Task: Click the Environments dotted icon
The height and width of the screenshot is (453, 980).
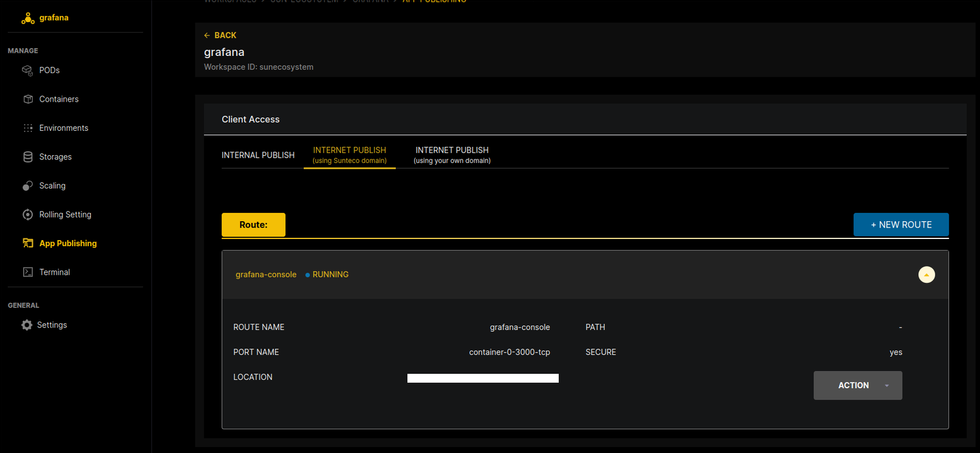Action: (28, 128)
